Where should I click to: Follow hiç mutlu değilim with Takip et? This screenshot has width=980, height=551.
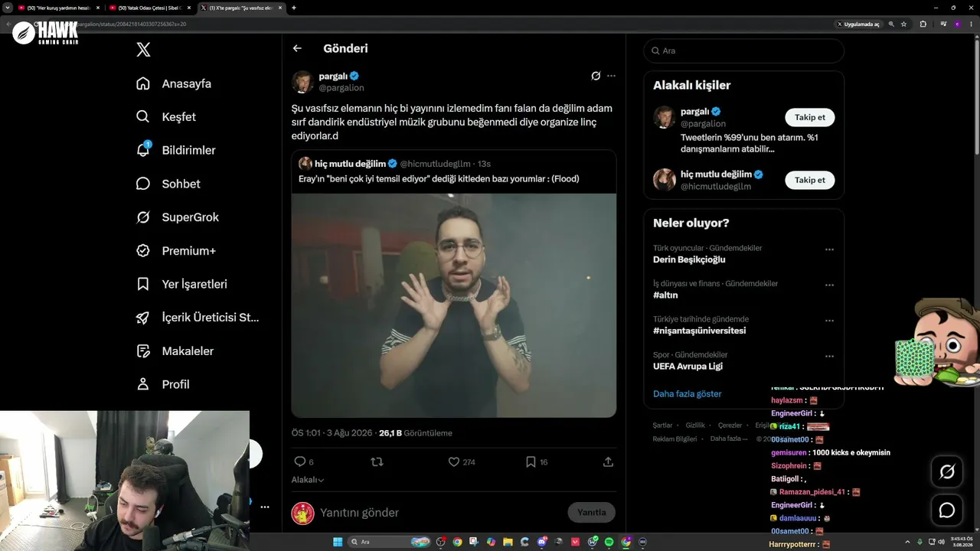[x=809, y=180]
